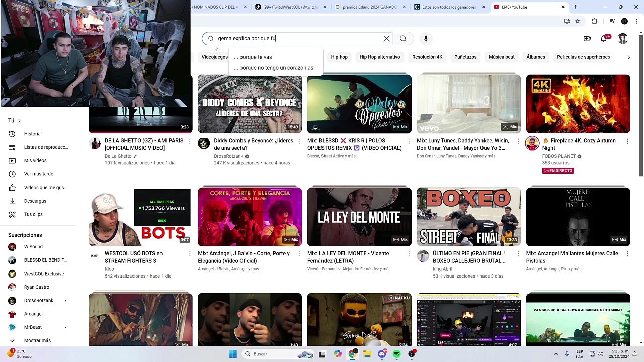Open Discord from the taskbar
The image size is (644, 362).
coord(382,354)
